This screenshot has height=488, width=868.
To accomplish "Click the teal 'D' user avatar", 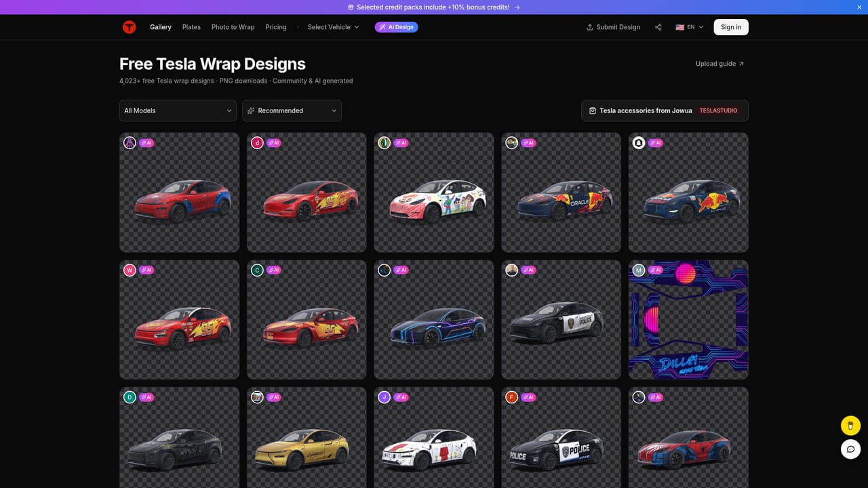I will coord(130,397).
